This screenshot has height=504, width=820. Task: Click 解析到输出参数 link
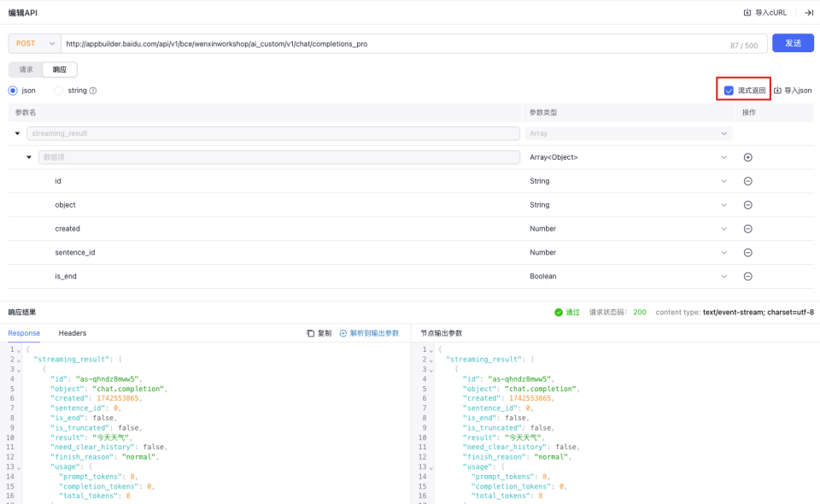[374, 333]
